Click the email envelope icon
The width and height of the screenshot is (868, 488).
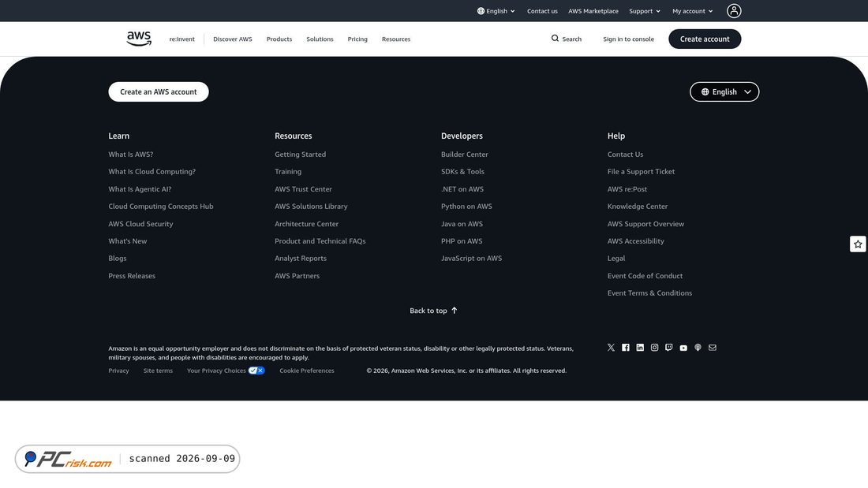pos(713,348)
